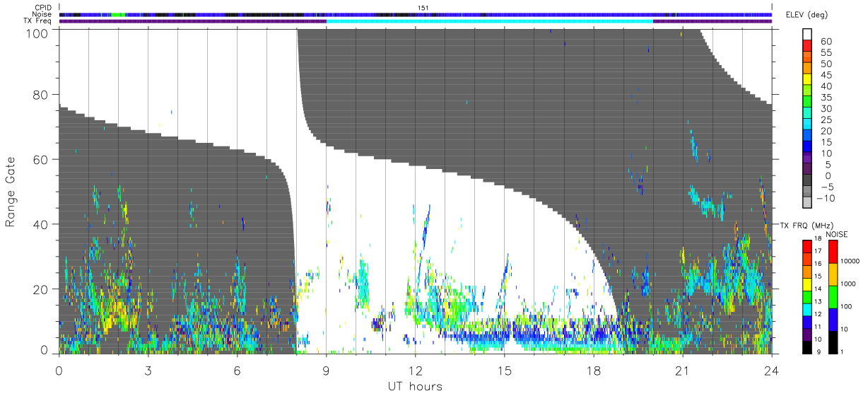Click the 100 label on NOISE scale

point(847,306)
